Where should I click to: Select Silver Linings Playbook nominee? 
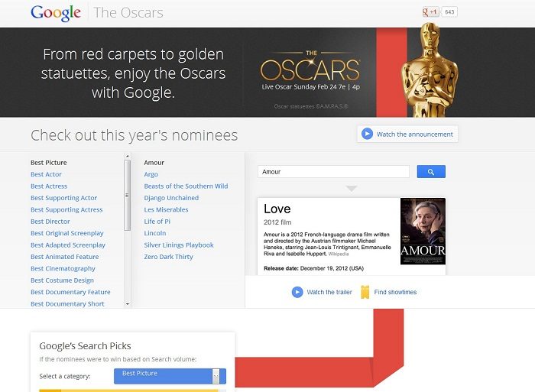(x=179, y=245)
